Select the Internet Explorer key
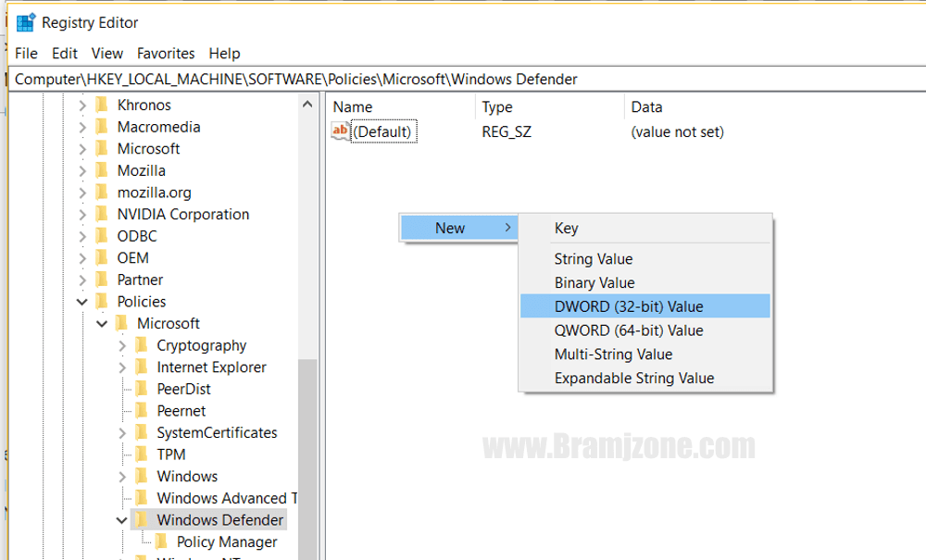 (x=211, y=367)
